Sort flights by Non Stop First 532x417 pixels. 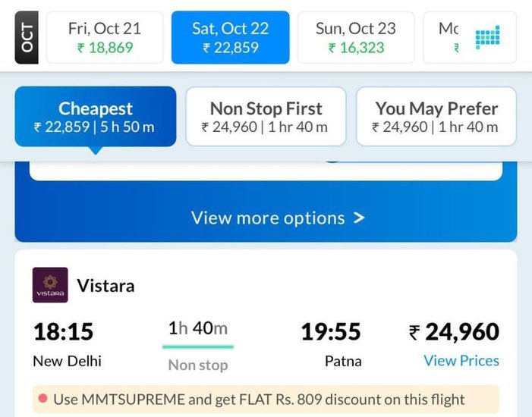pos(266,117)
